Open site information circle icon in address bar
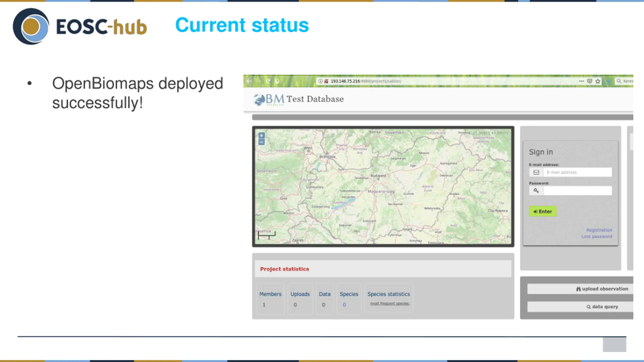This screenshot has height=362, width=644. coord(320,81)
